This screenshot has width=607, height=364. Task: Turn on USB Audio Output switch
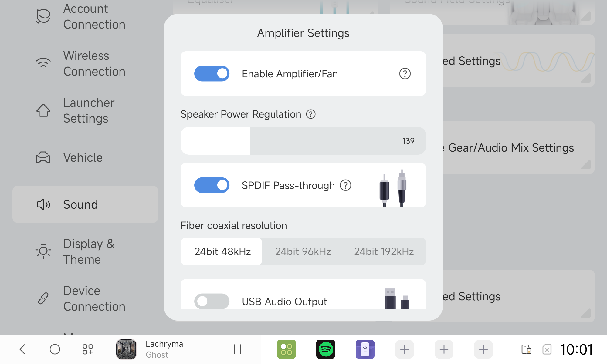coord(212,301)
